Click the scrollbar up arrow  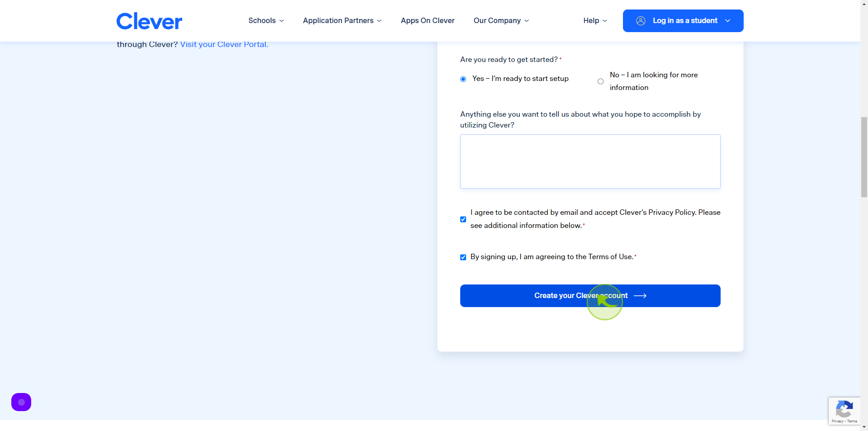[x=864, y=4]
